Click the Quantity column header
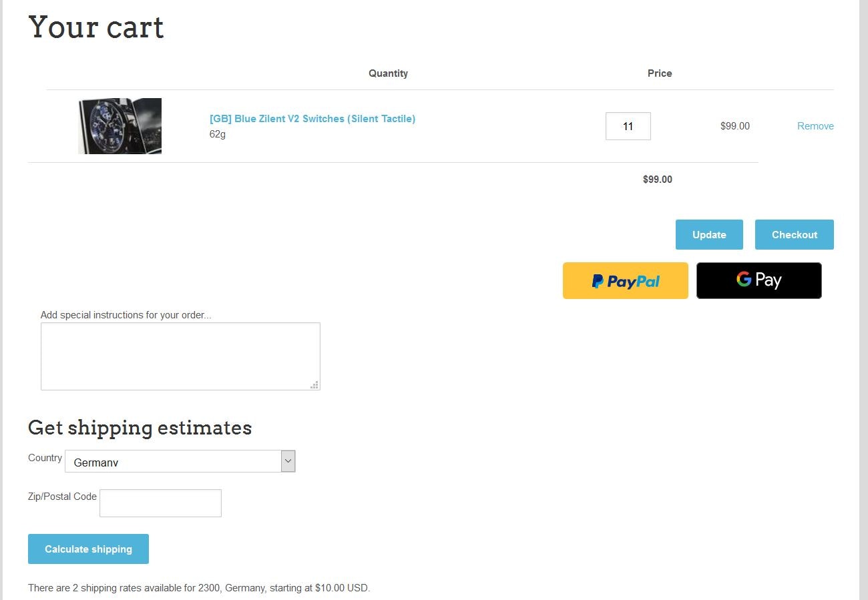The width and height of the screenshot is (868, 600). click(388, 73)
